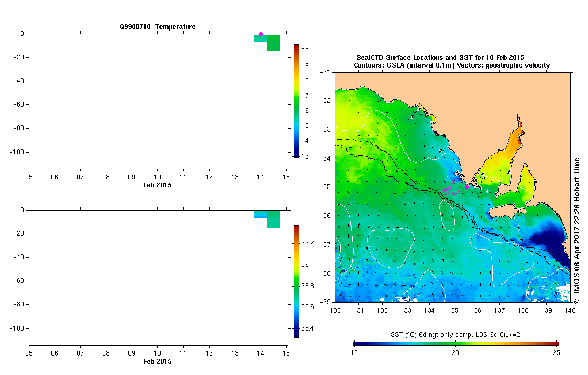Click the blue salinity data block near surface

261,215
